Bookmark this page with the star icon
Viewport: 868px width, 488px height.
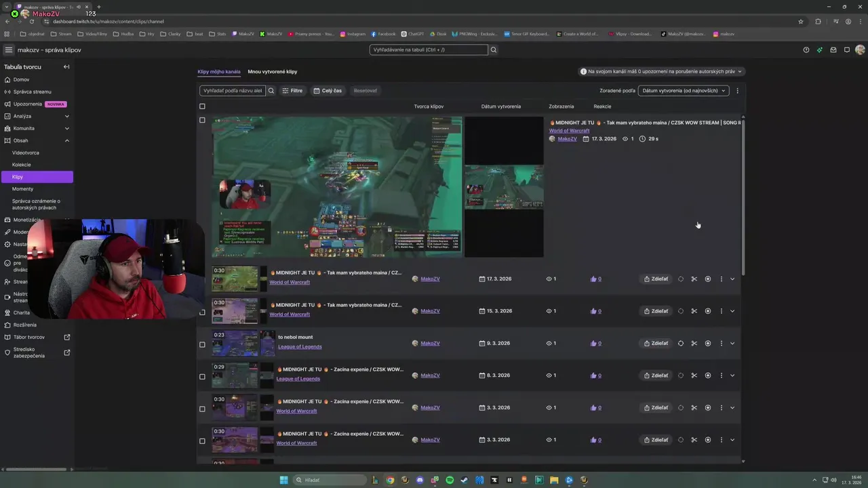801,21
